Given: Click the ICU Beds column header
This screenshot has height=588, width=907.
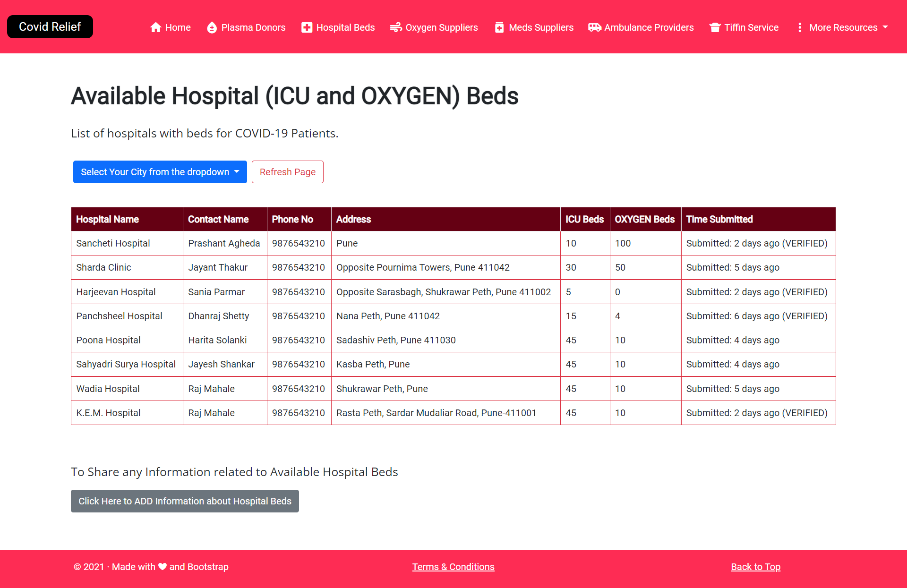Looking at the screenshot, I should pos(584,219).
